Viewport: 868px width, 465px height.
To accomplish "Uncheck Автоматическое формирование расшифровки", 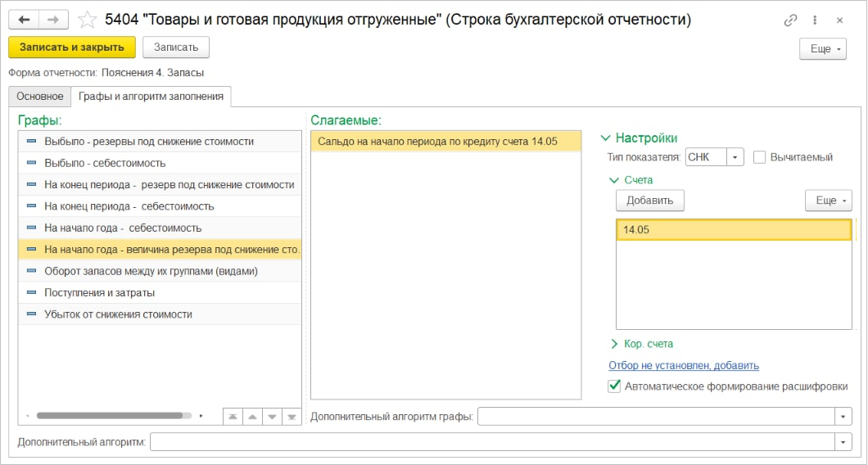I will [614, 386].
